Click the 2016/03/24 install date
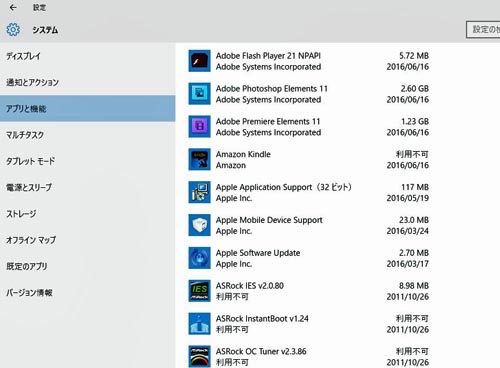Image resolution: width=500 pixels, height=368 pixels. [x=408, y=231]
